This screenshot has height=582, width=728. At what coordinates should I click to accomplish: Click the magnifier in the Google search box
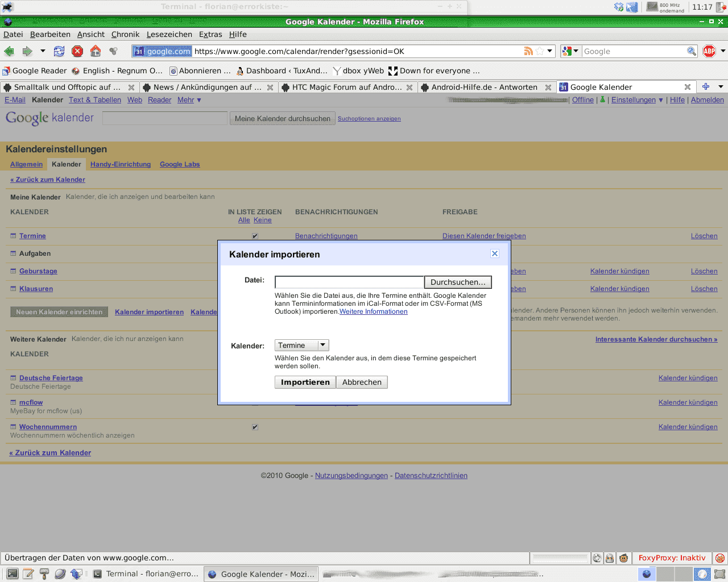692,51
